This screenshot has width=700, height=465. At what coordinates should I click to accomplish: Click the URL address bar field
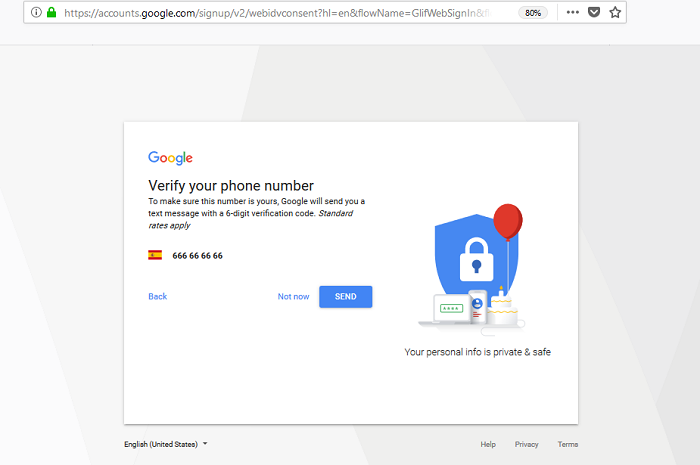(x=286, y=13)
